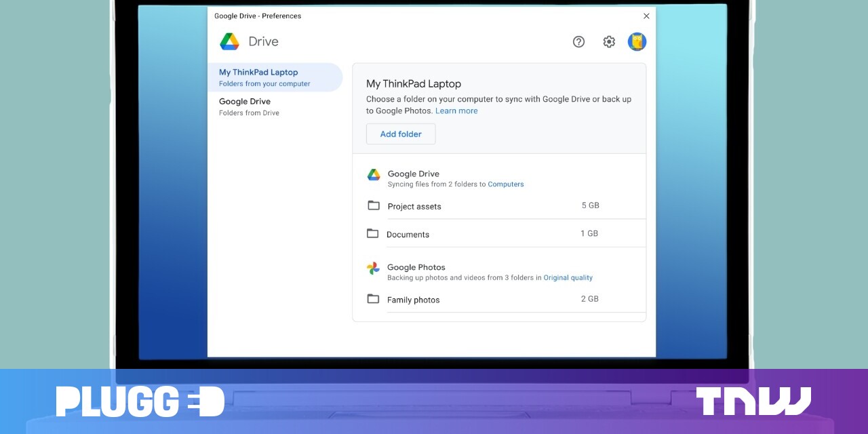Click the Documents folder icon
The image size is (868, 434).
pyautogui.click(x=372, y=233)
